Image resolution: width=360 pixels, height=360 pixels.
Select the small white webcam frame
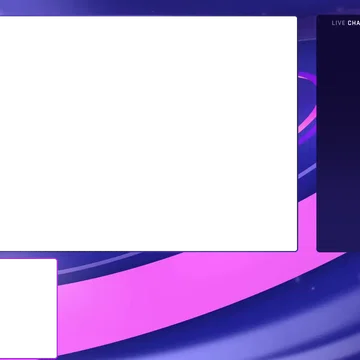tap(28, 308)
